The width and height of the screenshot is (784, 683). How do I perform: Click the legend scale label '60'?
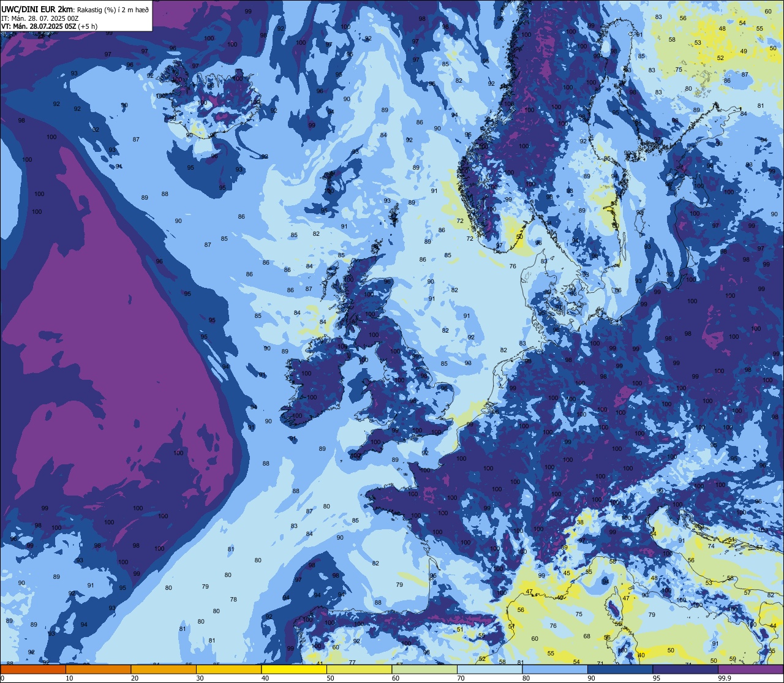click(396, 678)
